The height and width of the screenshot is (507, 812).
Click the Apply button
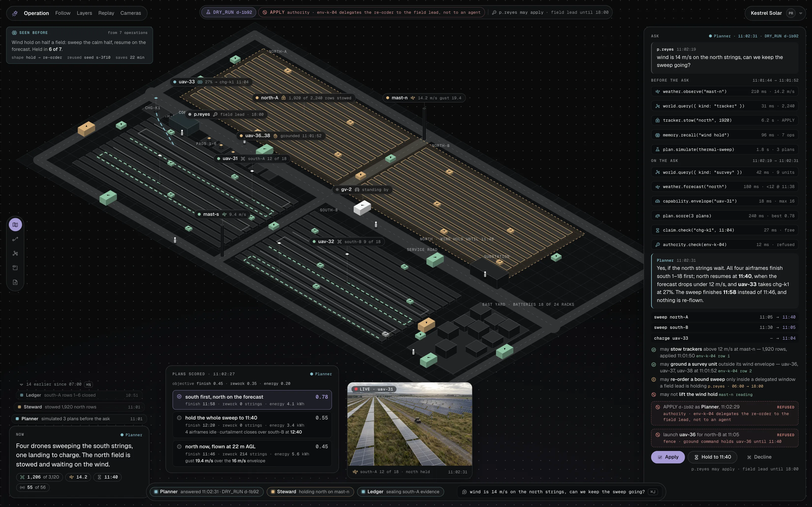668,457
